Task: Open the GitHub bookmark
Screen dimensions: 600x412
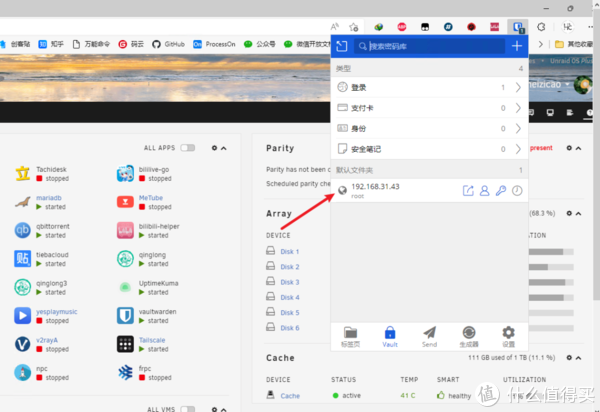Action: pos(168,44)
